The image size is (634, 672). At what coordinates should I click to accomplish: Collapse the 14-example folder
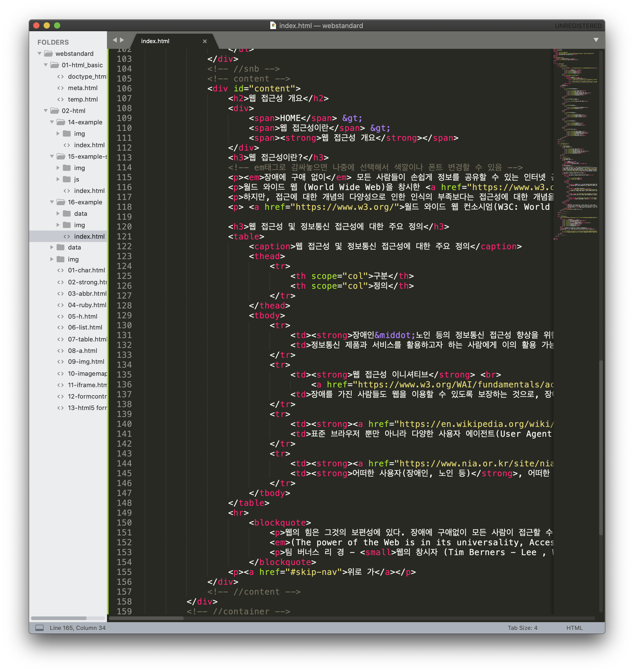coord(52,122)
